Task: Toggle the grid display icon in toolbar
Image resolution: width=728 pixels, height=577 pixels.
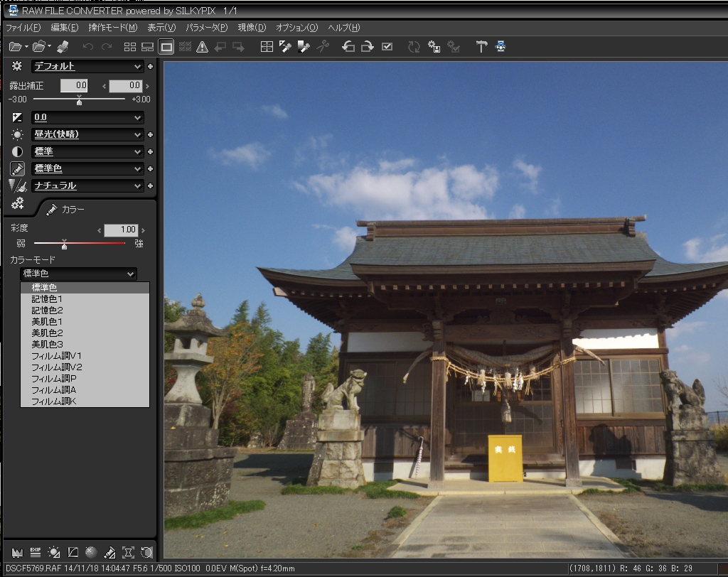Action: point(267,47)
